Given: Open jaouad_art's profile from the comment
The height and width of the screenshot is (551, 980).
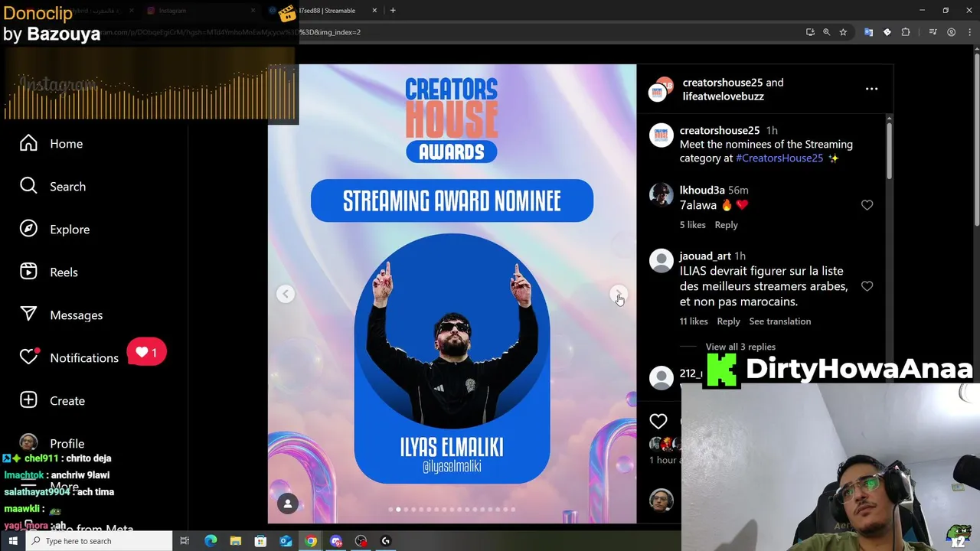Looking at the screenshot, I should tap(705, 256).
